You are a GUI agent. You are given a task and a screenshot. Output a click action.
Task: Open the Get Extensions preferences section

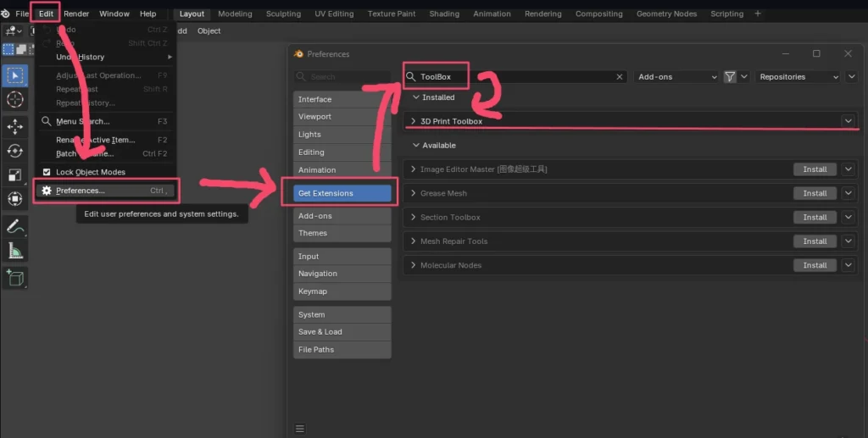(x=342, y=193)
